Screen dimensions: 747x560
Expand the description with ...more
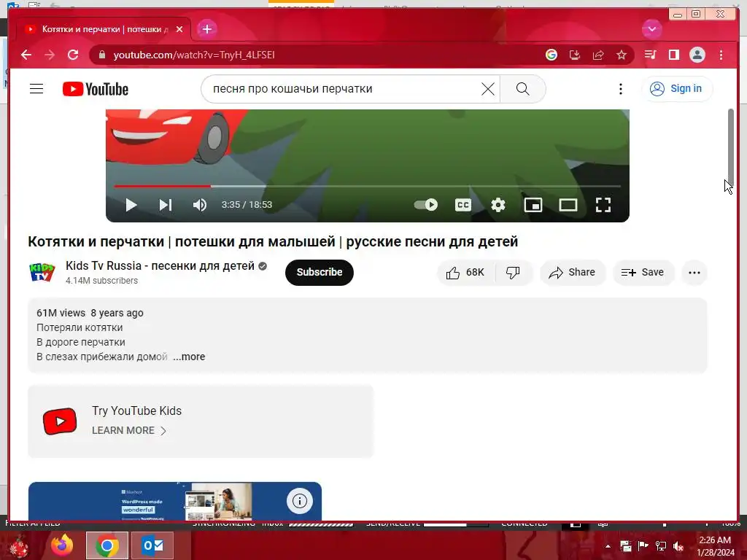tap(189, 357)
